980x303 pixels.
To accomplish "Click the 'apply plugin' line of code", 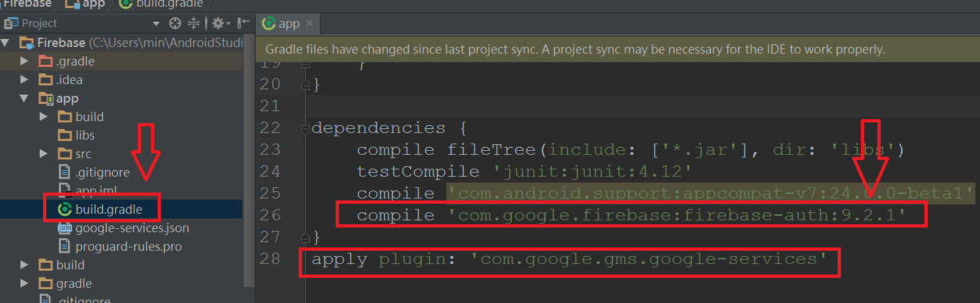I will (570, 259).
